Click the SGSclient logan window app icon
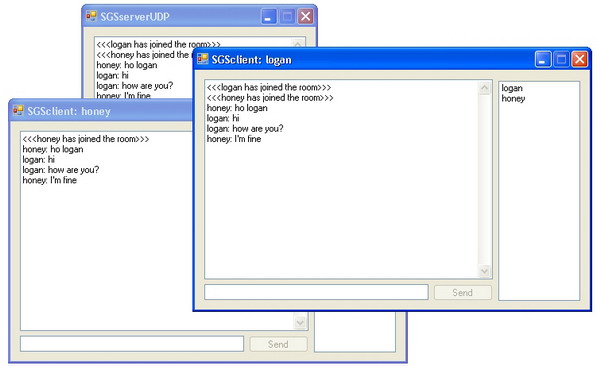Image resolution: width=600 pixels, height=366 pixels. point(202,59)
